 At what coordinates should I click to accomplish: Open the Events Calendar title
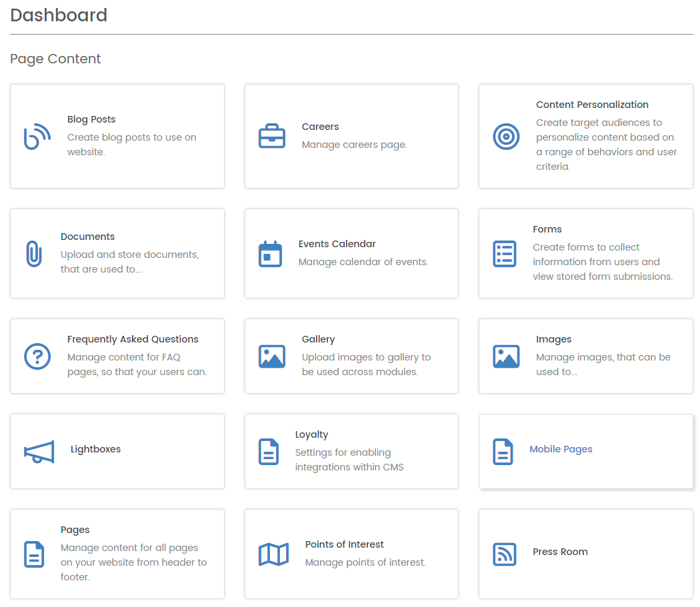point(337,244)
